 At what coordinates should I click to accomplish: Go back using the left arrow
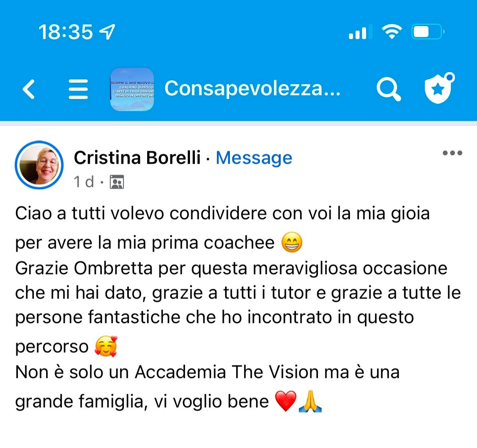pos(29,89)
